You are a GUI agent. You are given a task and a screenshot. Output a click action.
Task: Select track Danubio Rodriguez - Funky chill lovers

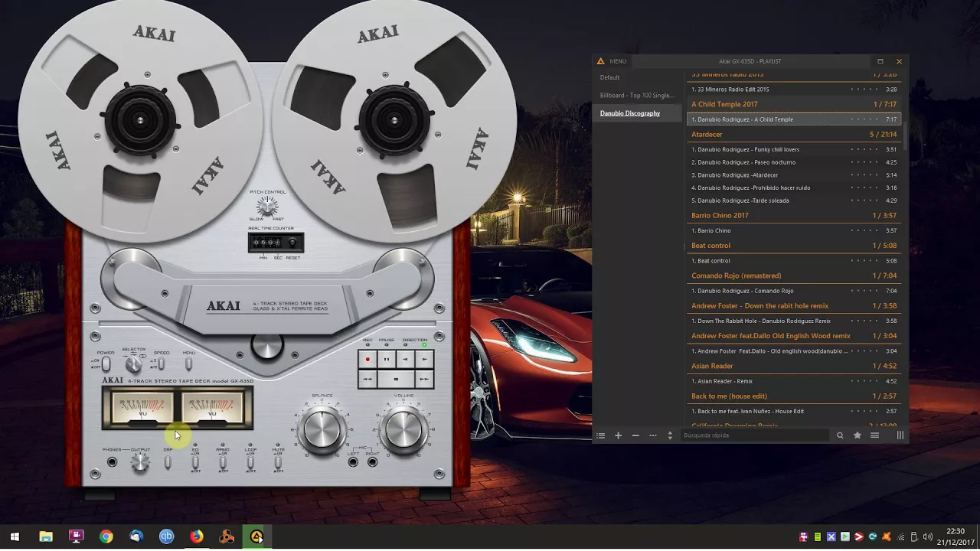point(794,149)
